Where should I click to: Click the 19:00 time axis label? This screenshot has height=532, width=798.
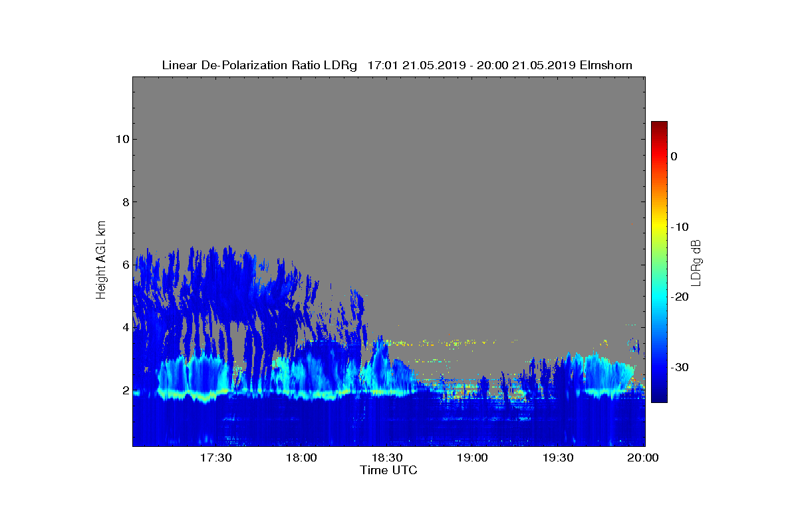[x=473, y=458]
